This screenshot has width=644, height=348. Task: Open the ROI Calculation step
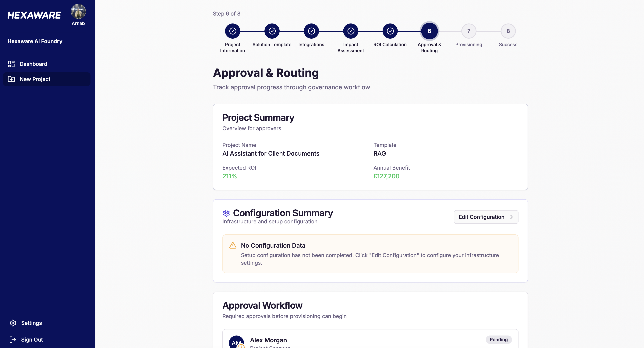pos(390,31)
